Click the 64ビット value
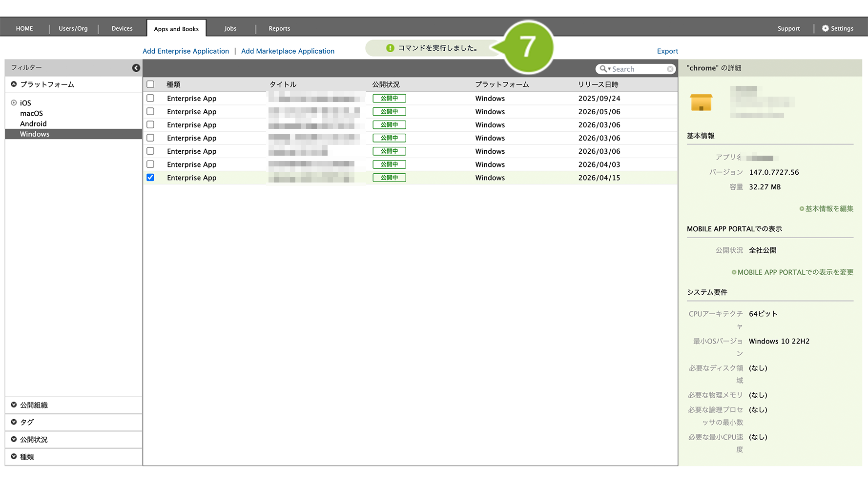Viewport: 868px width, 488px height. point(763,314)
